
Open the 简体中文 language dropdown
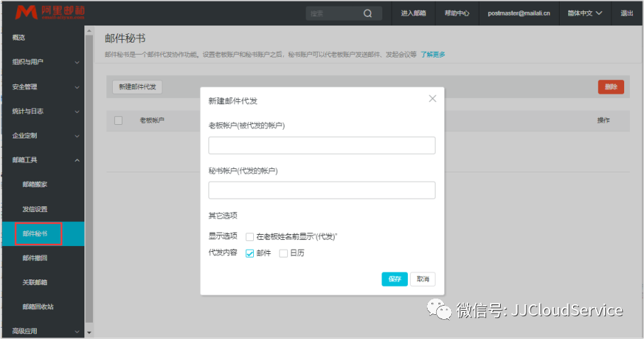585,13
